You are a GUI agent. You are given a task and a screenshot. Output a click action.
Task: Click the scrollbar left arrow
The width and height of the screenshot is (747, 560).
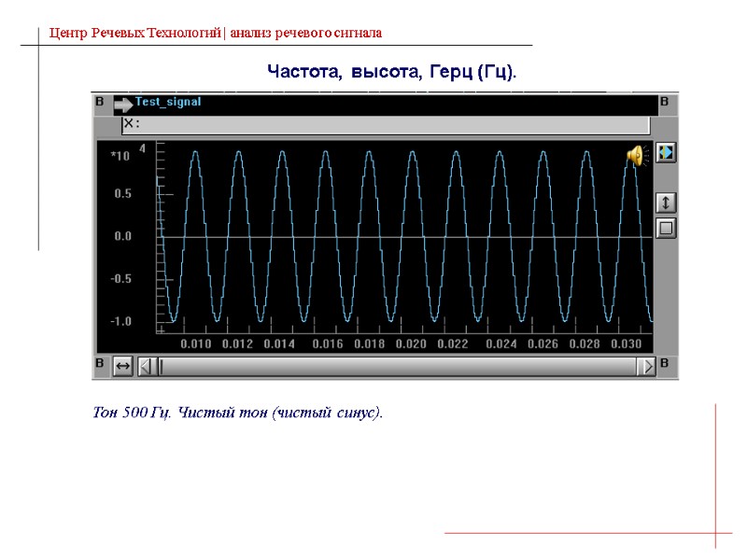(x=147, y=367)
